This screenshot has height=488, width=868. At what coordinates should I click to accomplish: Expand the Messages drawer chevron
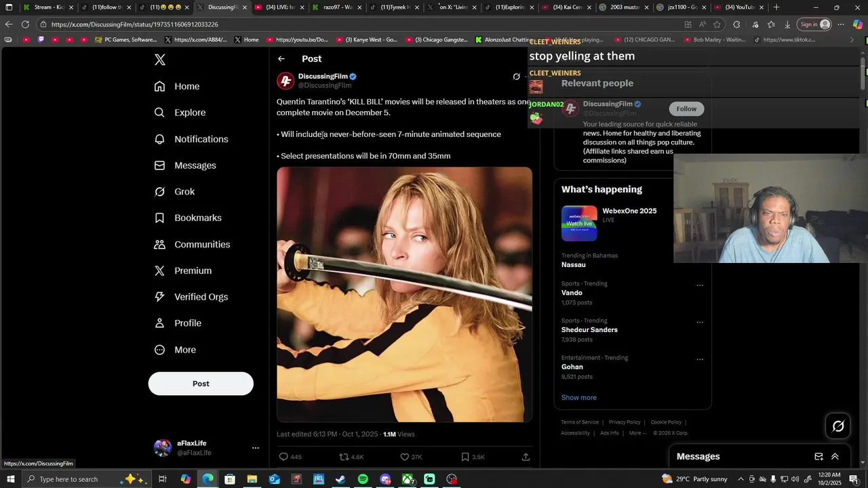[x=835, y=457]
